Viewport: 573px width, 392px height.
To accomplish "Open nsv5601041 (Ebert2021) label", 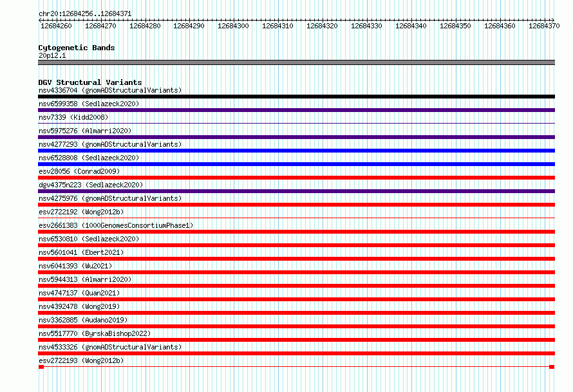I will 81,252.
